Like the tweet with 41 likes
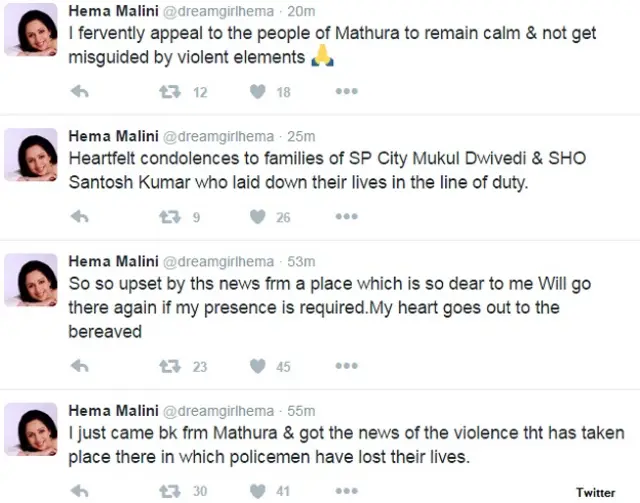 (257, 491)
